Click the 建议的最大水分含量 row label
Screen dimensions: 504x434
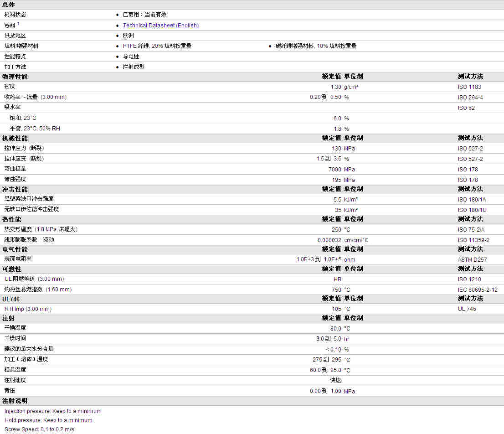[x=29, y=348]
